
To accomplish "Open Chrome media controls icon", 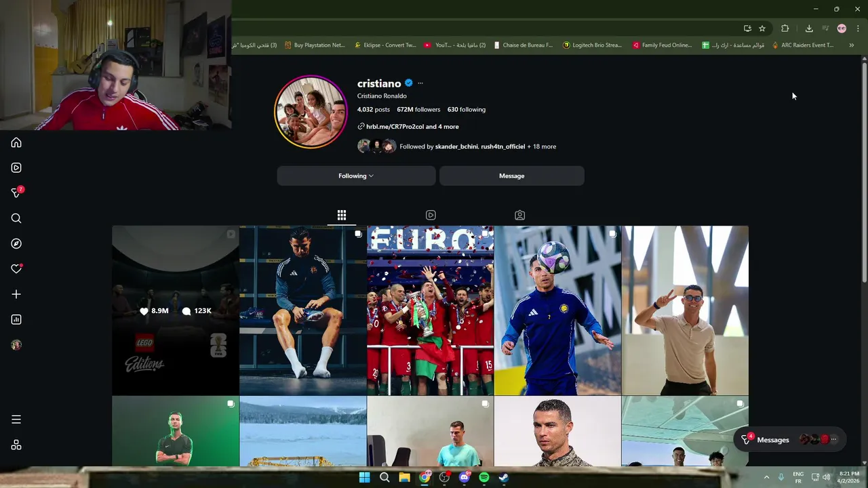I will click(825, 28).
